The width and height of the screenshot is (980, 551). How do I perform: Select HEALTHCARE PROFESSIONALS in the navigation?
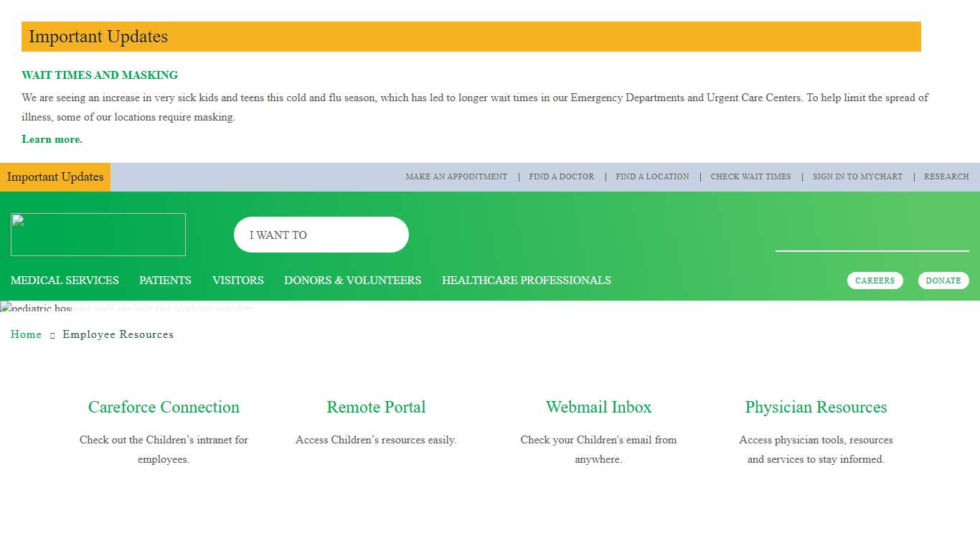[x=527, y=281]
